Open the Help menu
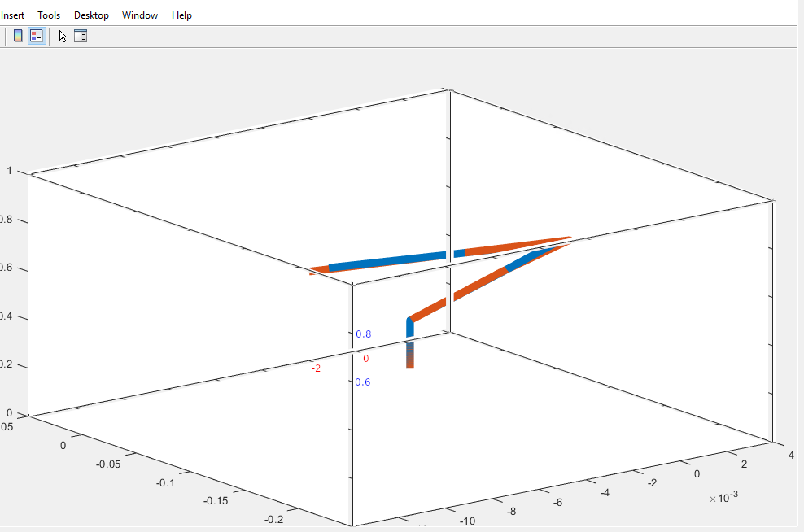The width and height of the screenshot is (804, 532). (181, 15)
